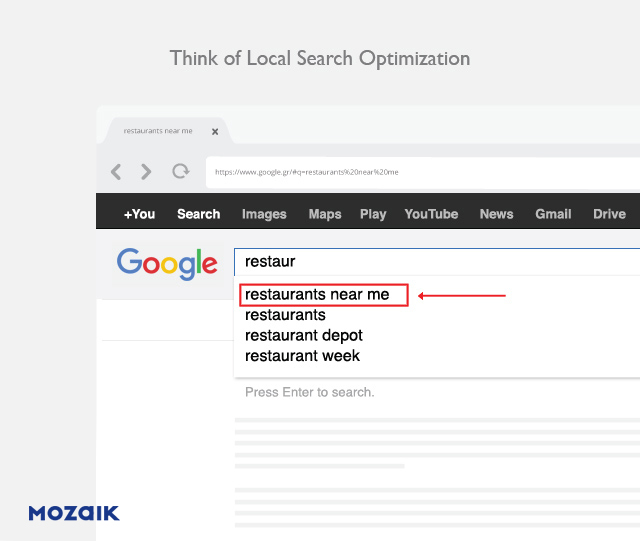Viewport: 640px width, 541px height.
Task: Open the Search menu item
Action: (198, 214)
